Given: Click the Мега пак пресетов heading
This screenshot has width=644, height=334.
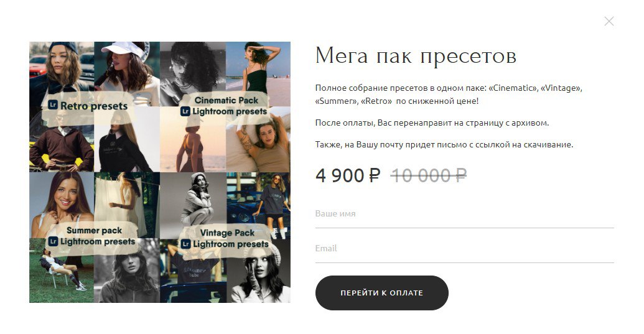Looking at the screenshot, I should [x=416, y=56].
